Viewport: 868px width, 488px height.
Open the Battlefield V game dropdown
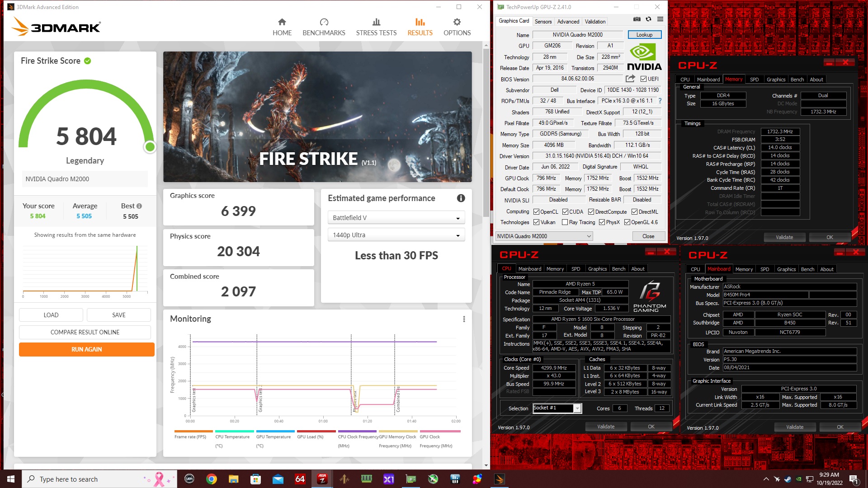[396, 218]
